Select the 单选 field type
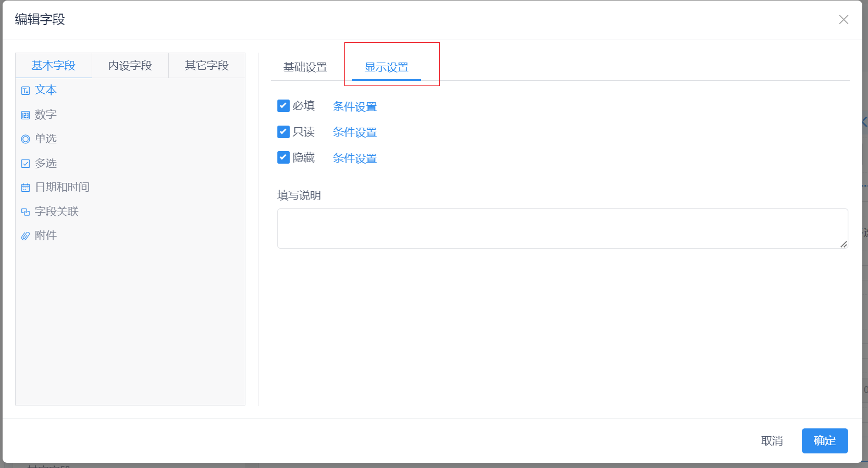Viewport: 868px width, 468px height. pyautogui.click(x=46, y=139)
